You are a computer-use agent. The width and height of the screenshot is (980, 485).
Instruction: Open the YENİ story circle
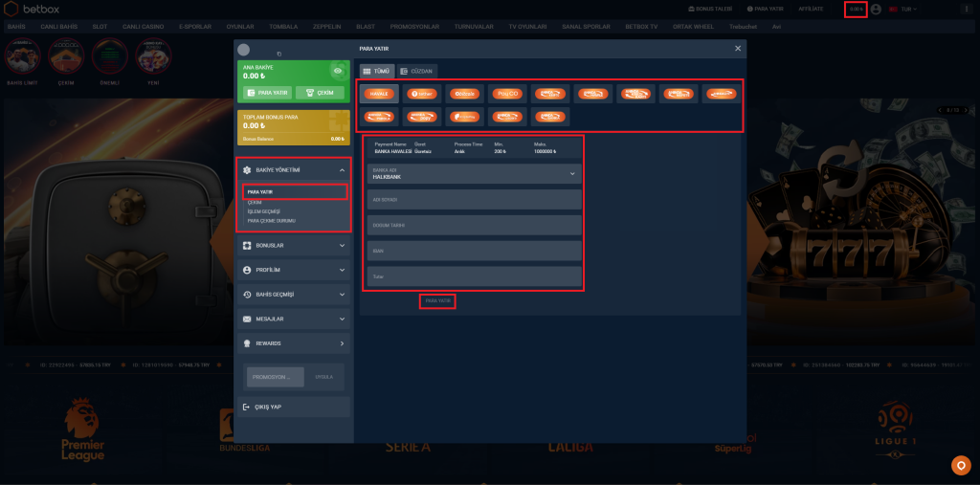coord(153,56)
